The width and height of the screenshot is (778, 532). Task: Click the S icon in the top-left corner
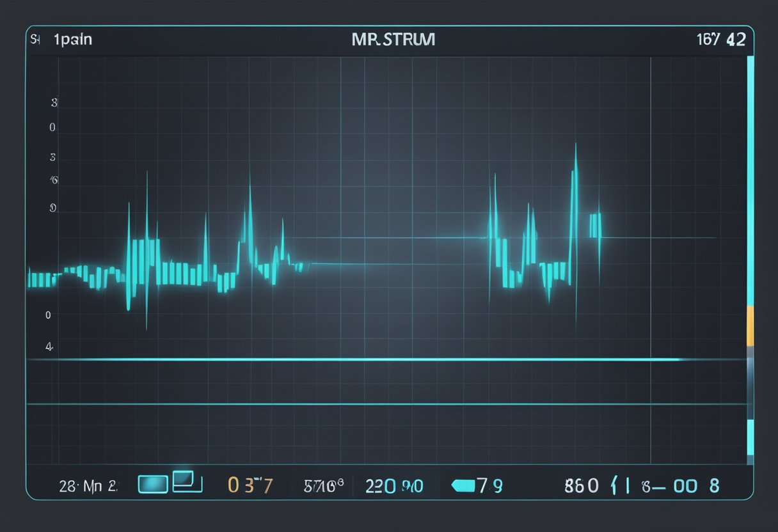[x=35, y=38]
